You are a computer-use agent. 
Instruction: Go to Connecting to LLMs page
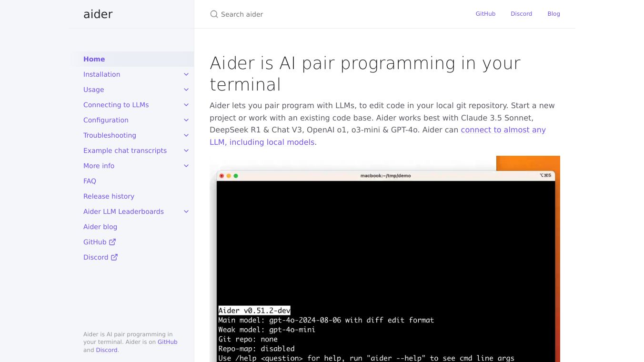[x=116, y=105]
